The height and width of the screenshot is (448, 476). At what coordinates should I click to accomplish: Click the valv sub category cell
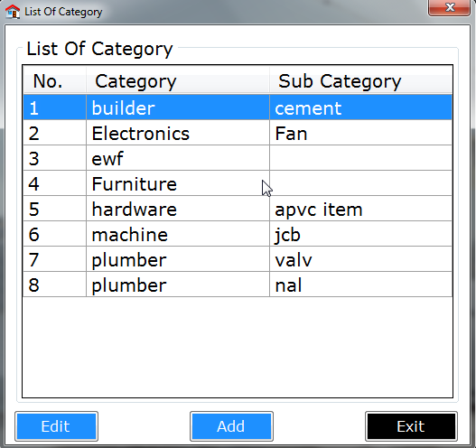361,259
